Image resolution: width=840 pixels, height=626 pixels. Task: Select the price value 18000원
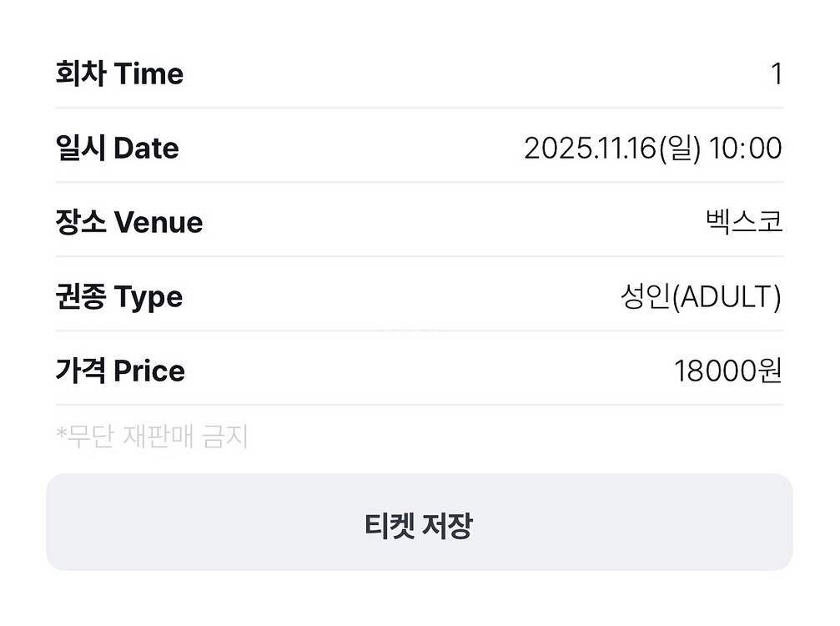pyautogui.click(x=727, y=371)
